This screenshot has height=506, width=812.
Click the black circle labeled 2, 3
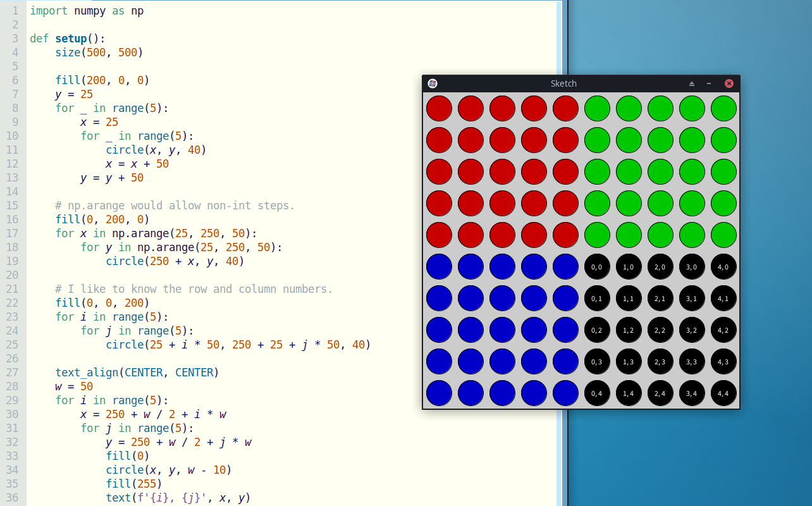(x=660, y=362)
